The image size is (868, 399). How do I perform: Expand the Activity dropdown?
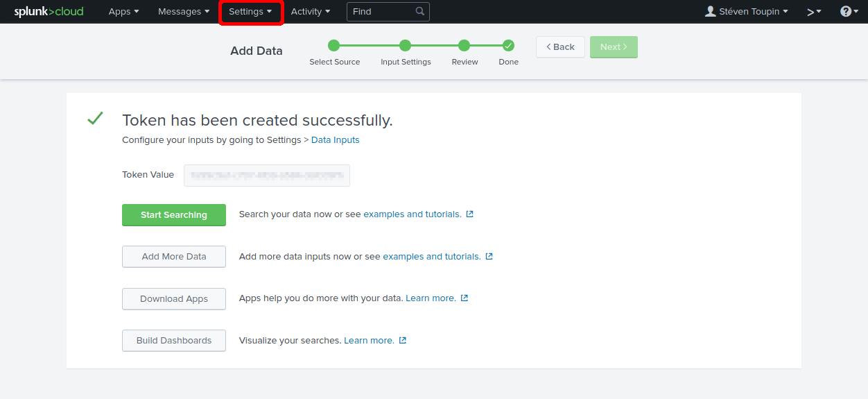(311, 12)
